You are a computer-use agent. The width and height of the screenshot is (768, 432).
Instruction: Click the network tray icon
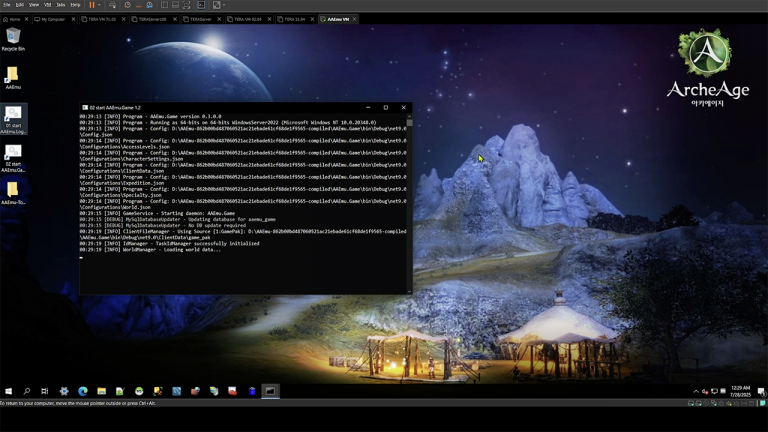pos(715,391)
